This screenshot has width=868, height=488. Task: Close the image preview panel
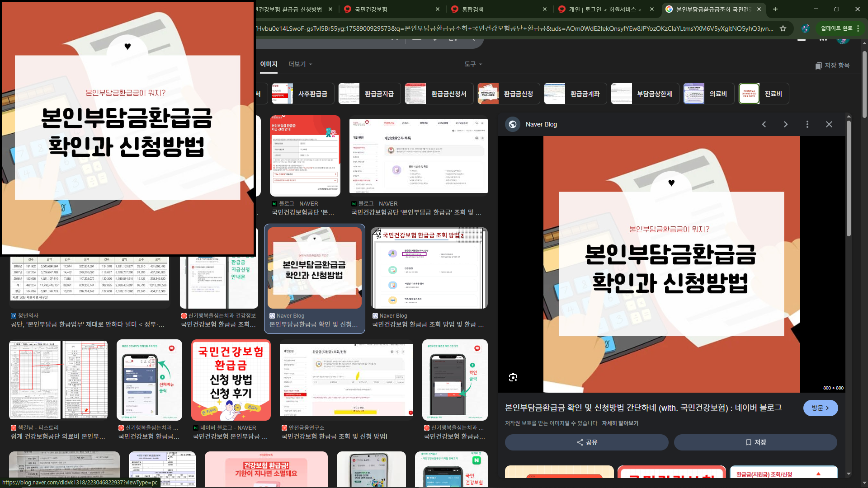[829, 124]
